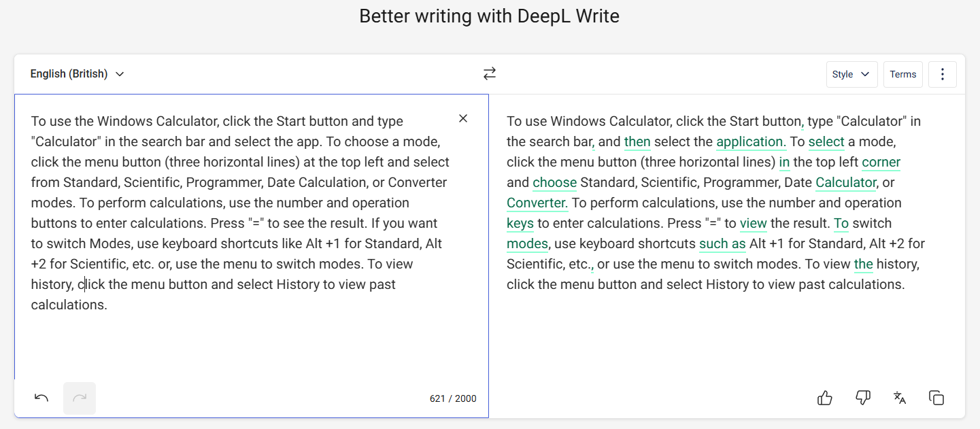Click the underlined word "corner" in result

pyautogui.click(x=881, y=162)
